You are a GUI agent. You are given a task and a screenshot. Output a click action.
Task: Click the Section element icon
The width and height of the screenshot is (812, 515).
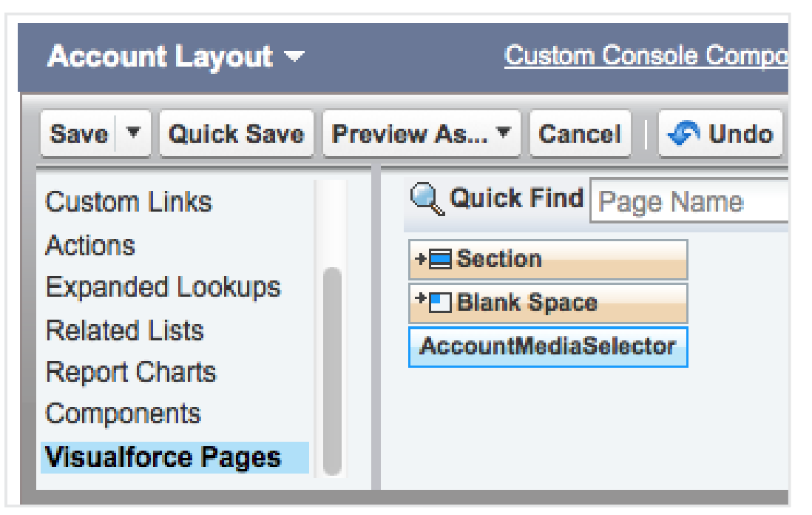[441, 260]
